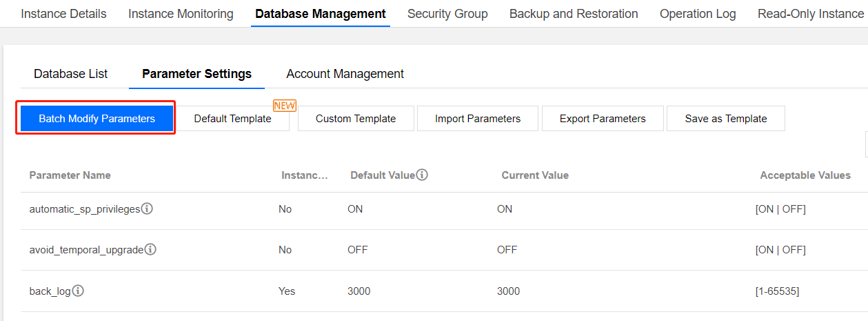The height and width of the screenshot is (321, 868).
Task: Select the Read-Only Instance tab
Action: 810,14
